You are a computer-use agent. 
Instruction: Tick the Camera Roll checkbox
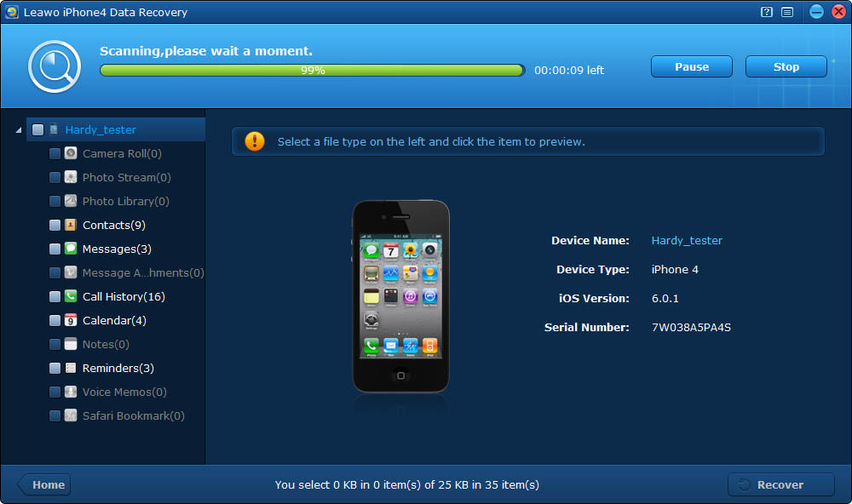click(x=55, y=154)
